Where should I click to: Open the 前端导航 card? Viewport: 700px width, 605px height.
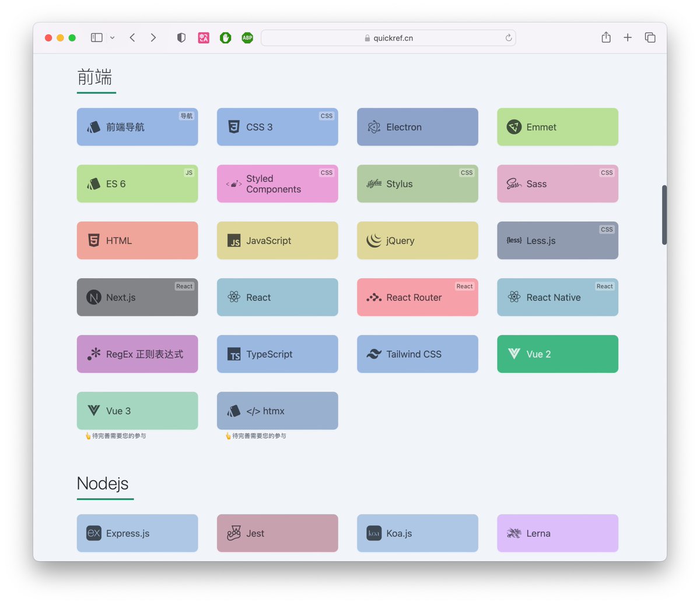[x=137, y=127]
